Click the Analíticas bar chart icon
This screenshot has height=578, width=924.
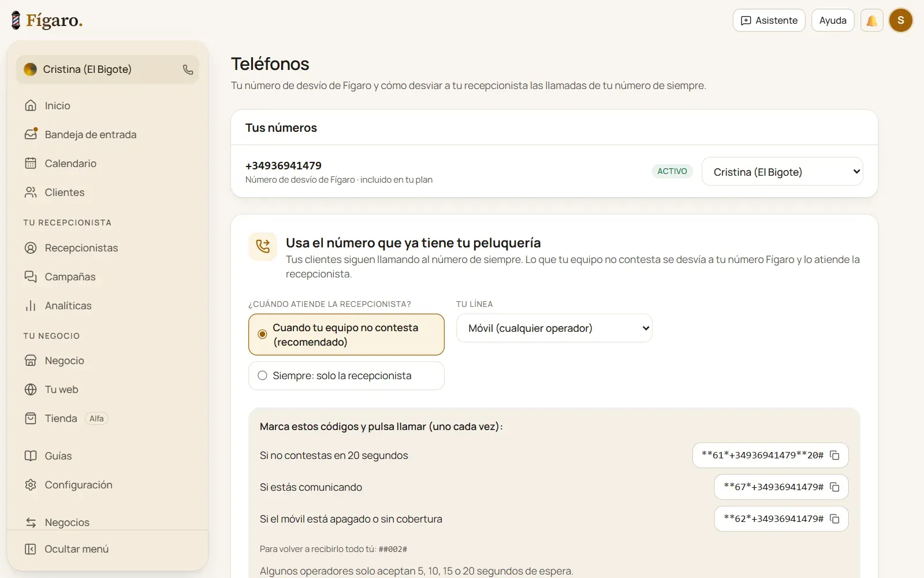coord(31,306)
